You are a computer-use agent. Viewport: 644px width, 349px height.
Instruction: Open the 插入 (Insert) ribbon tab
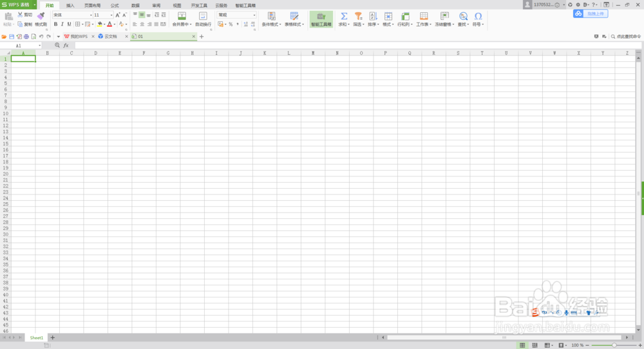[70, 5]
